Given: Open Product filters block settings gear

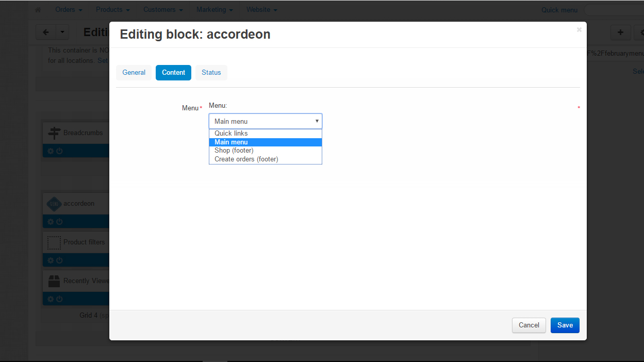Looking at the screenshot, I should 51,260.
